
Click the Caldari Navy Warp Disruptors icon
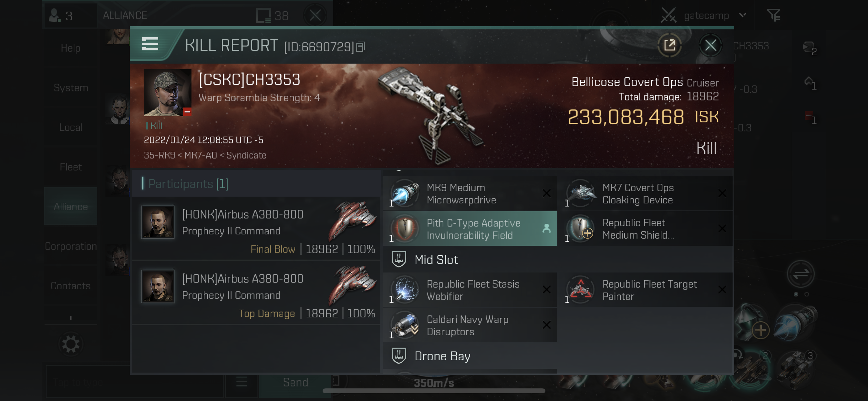click(405, 325)
